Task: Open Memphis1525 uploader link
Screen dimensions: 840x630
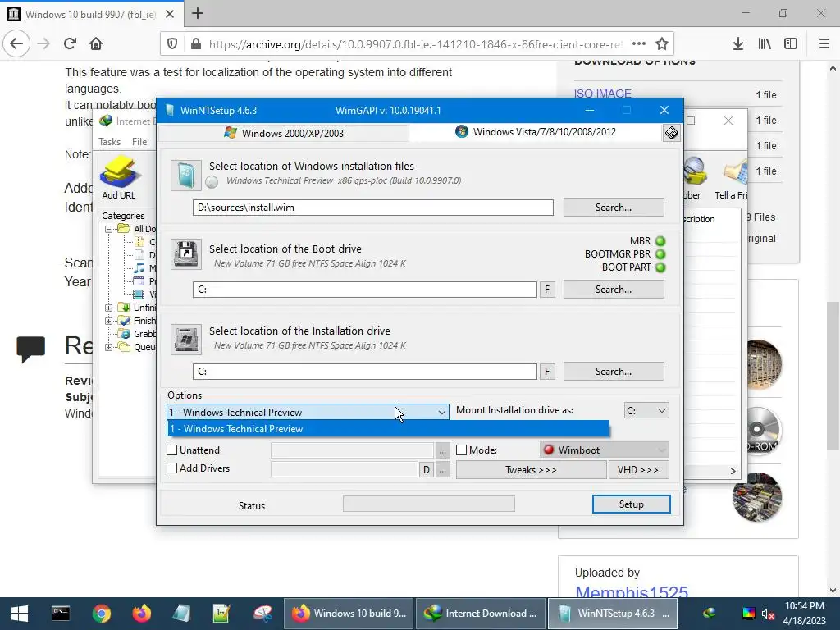Action: click(631, 591)
